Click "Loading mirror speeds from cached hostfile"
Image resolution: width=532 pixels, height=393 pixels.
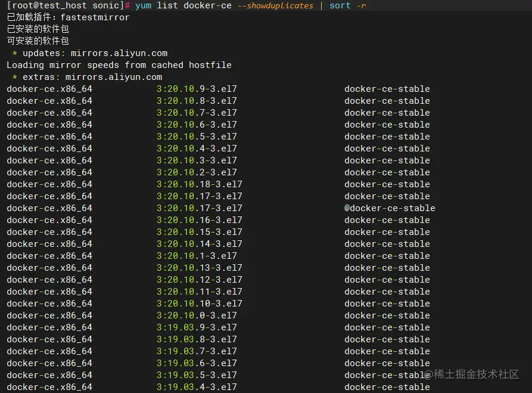(x=119, y=65)
